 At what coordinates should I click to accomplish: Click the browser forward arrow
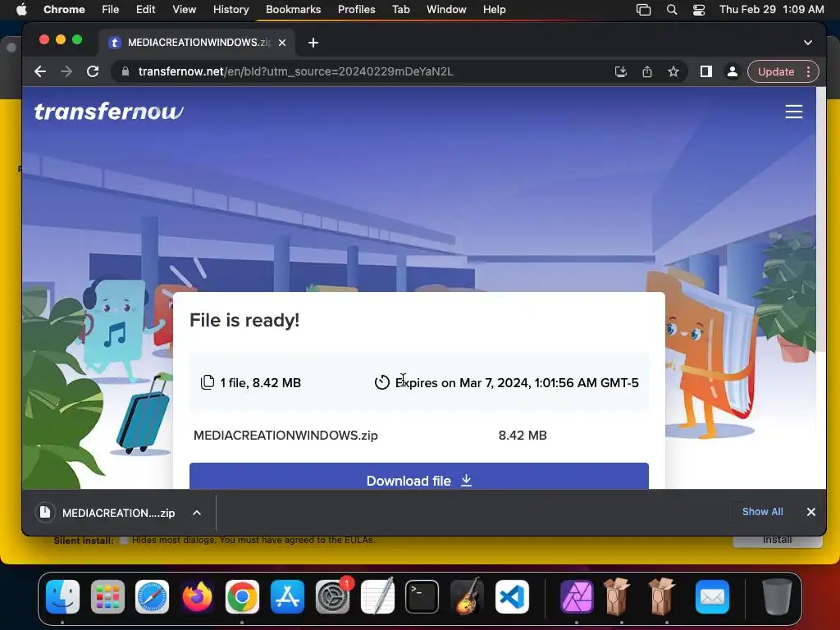click(66, 71)
